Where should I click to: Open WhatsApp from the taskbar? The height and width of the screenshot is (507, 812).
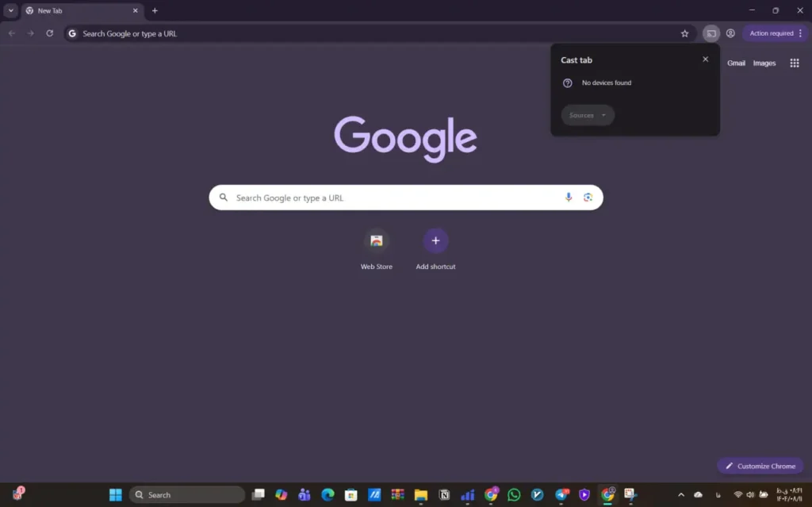click(x=515, y=494)
